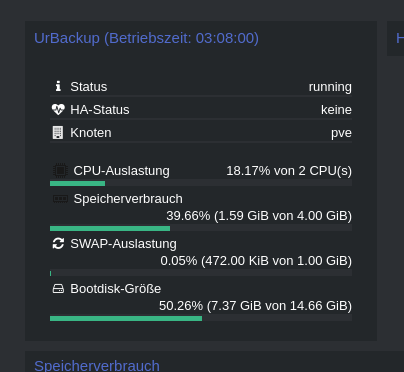This screenshot has height=372, width=404.
Task: Click the UrBackup panel title
Action: [146, 38]
